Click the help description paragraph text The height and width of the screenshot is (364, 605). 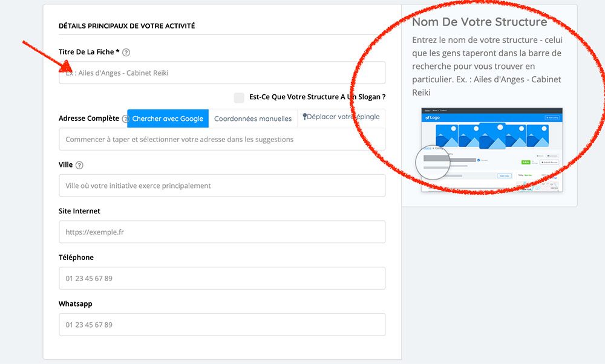487,66
